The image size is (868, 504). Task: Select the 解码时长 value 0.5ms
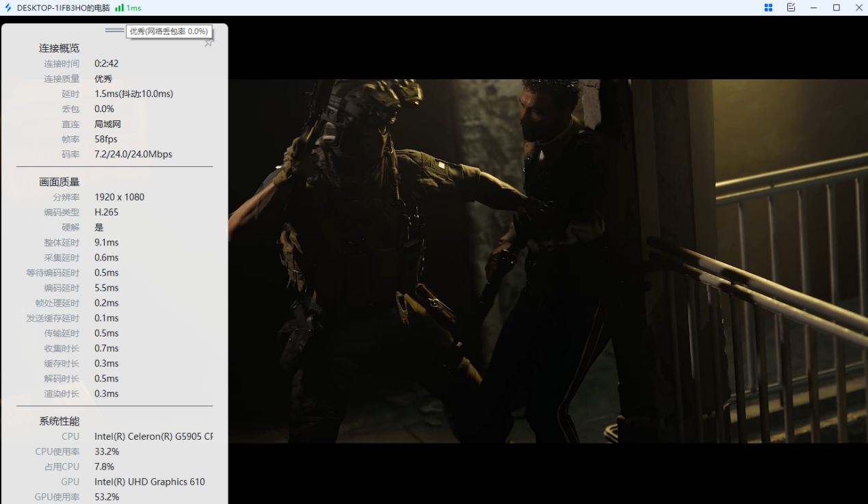point(107,378)
